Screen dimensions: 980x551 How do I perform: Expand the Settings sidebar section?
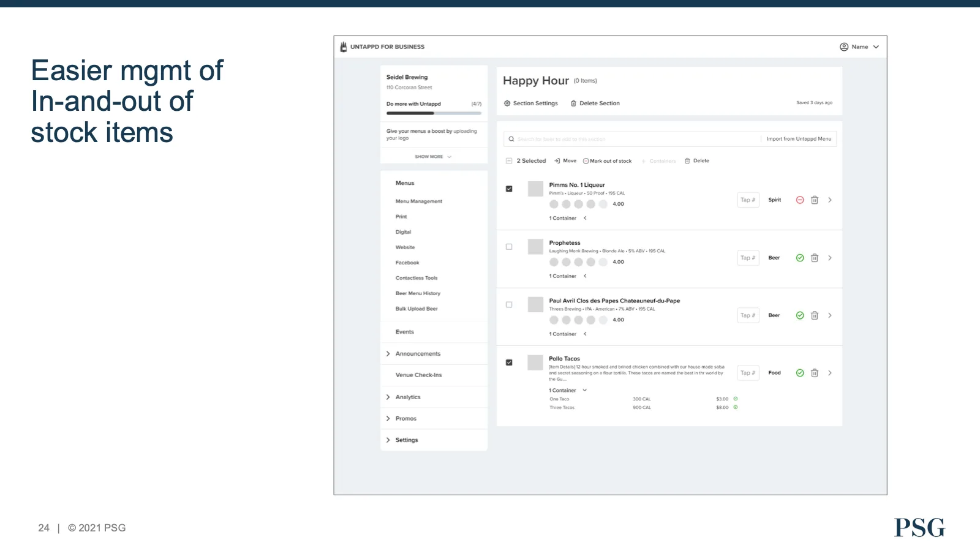(388, 440)
